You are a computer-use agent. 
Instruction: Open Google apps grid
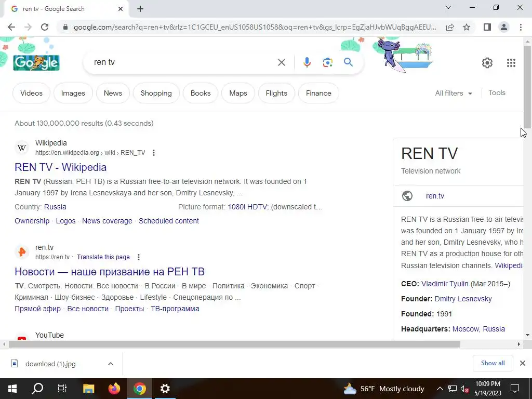511,63
